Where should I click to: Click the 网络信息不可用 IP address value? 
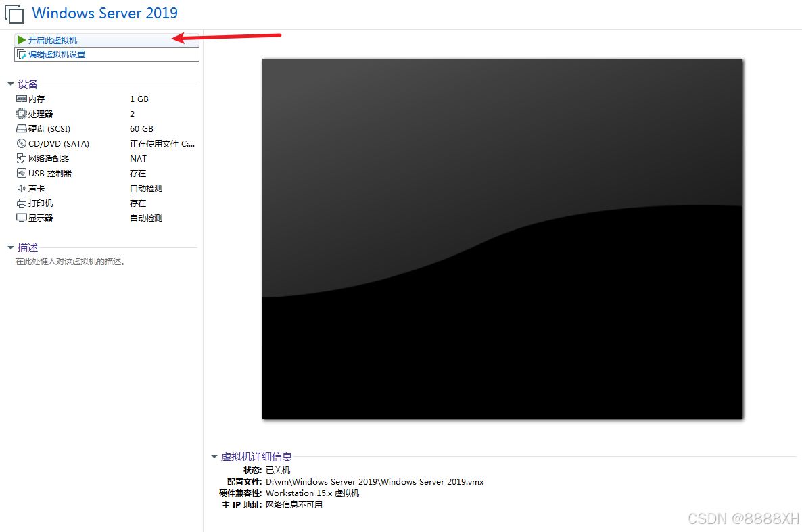point(294,505)
